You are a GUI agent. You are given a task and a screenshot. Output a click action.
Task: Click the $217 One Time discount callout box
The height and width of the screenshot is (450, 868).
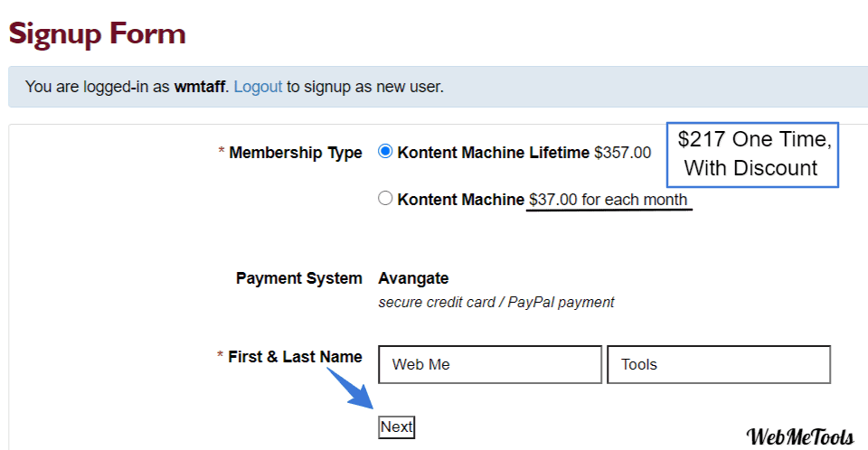point(752,155)
